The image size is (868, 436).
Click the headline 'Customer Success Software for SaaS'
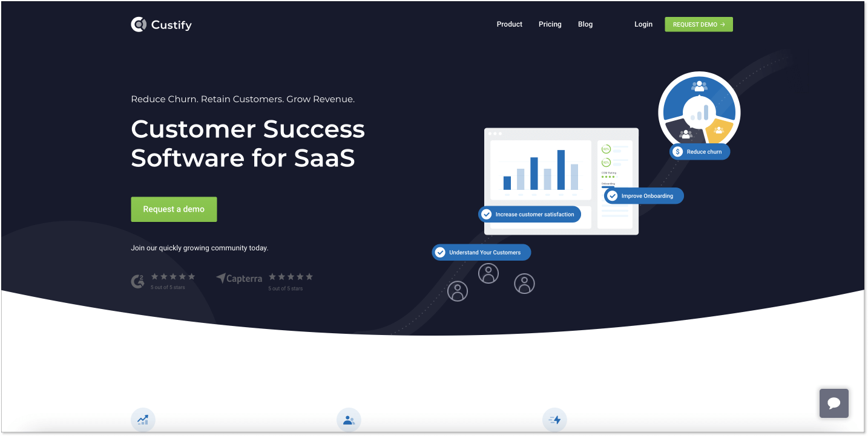click(x=248, y=143)
